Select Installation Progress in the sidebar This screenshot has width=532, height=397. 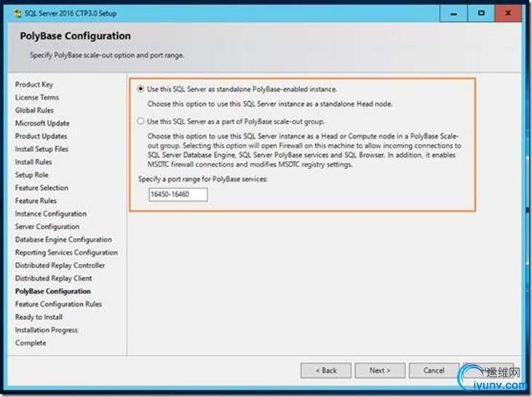[x=46, y=330]
